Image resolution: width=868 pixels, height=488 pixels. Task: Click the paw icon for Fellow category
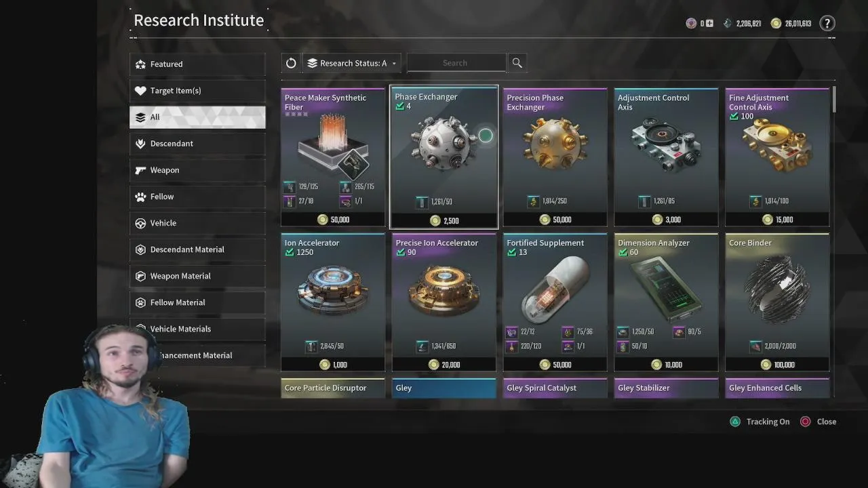140,197
